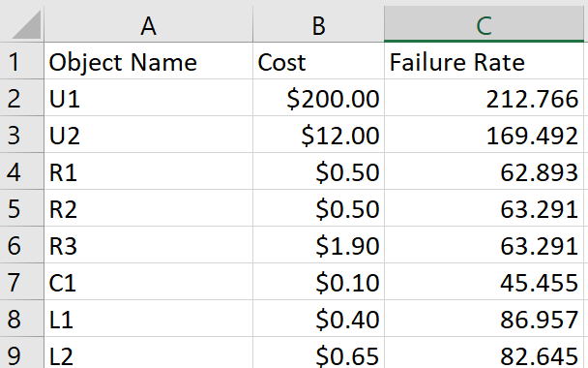Click the Cost header cell
Image resolution: width=588 pixels, height=368 pixels.
[x=319, y=61]
